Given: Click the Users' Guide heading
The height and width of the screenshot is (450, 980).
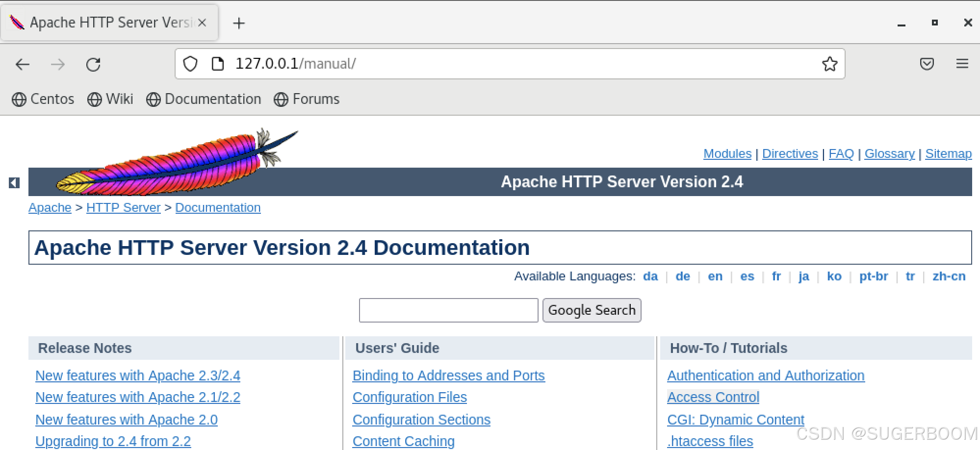Looking at the screenshot, I should [x=397, y=348].
